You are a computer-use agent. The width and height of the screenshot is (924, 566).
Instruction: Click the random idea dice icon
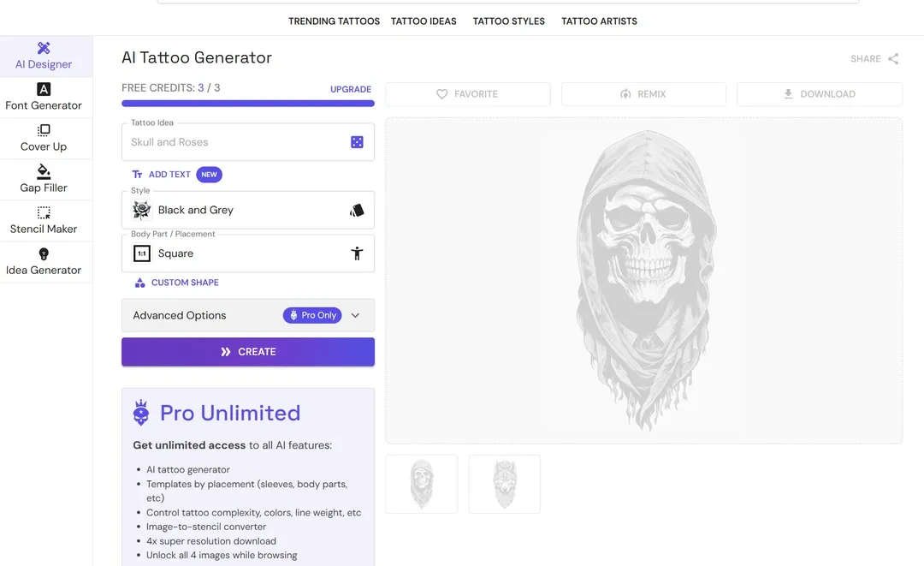357,142
